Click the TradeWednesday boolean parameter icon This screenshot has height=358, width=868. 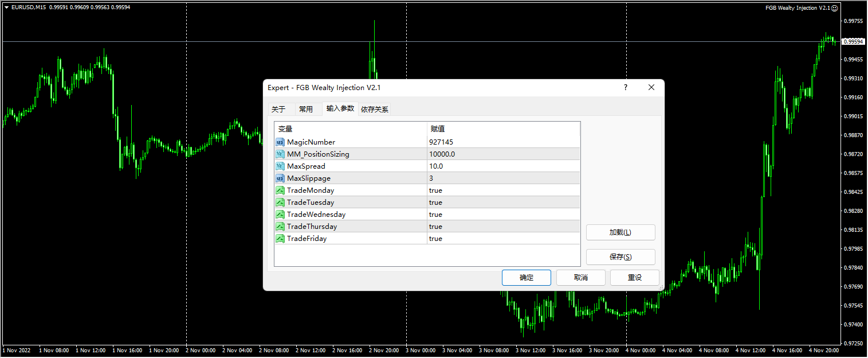(x=280, y=214)
